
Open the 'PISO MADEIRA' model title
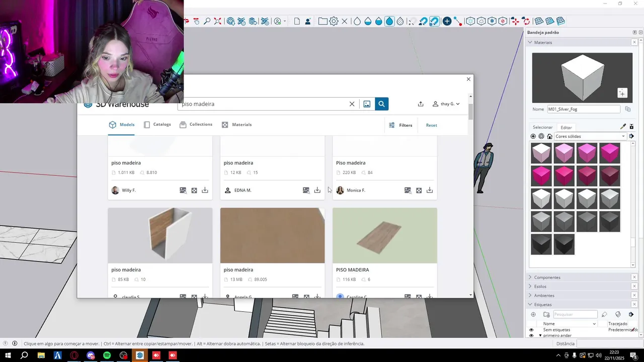point(352,270)
